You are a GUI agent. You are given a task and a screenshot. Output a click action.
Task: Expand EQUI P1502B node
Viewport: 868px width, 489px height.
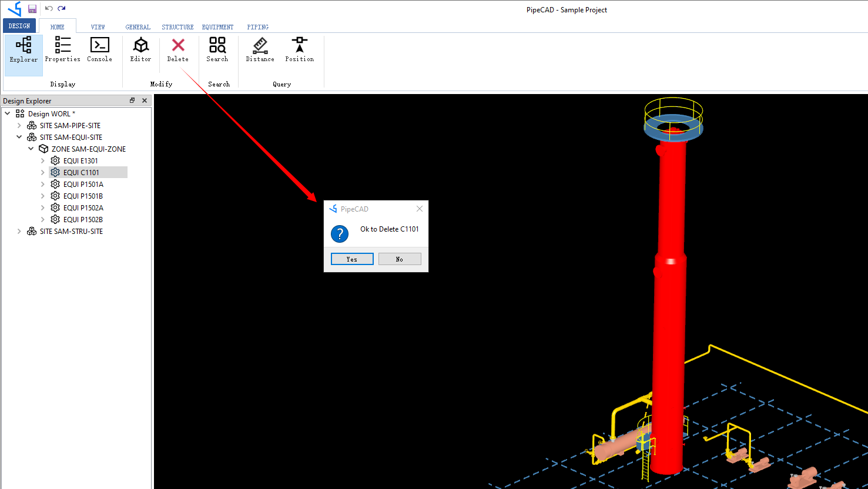pos(43,219)
